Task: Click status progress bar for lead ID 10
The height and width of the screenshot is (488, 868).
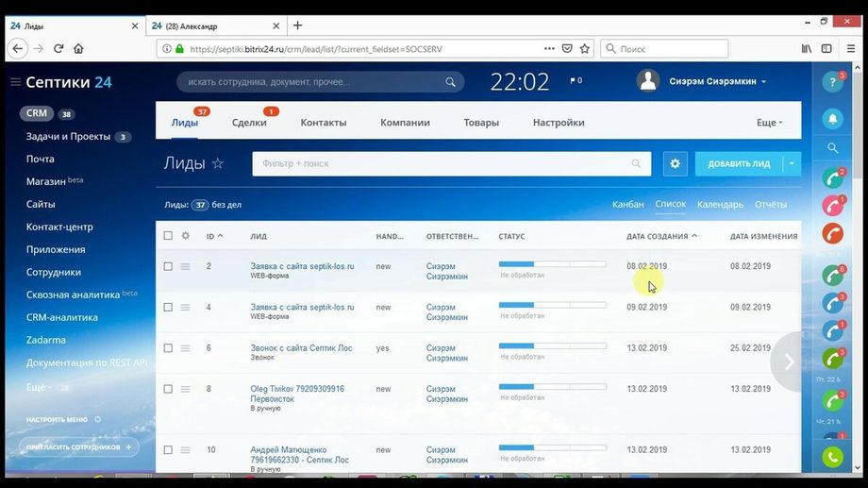Action: point(553,447)
